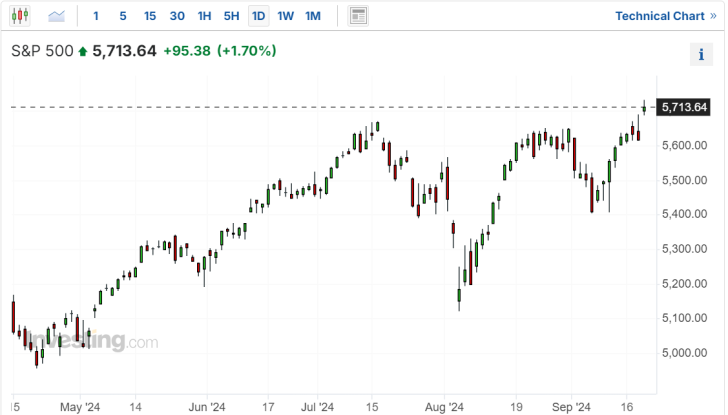This screenshot has height=415, width=728.
Task: Click the 5,600.00 axis label
Action: [684, 145]
